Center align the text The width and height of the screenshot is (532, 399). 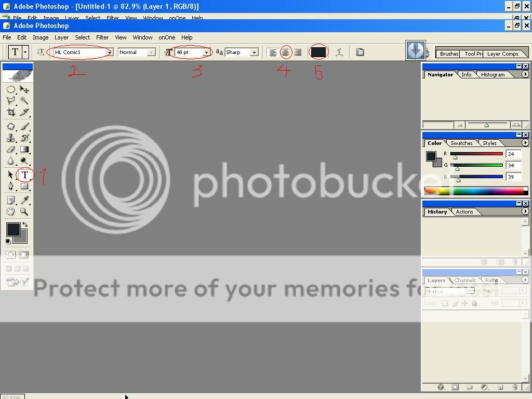click(x=285, y=52)
